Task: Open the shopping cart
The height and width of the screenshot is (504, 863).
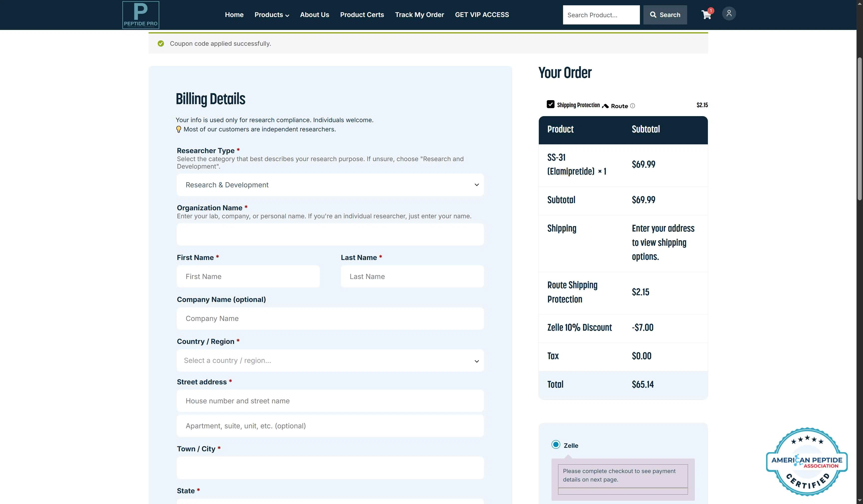Action: coord(706,15)
